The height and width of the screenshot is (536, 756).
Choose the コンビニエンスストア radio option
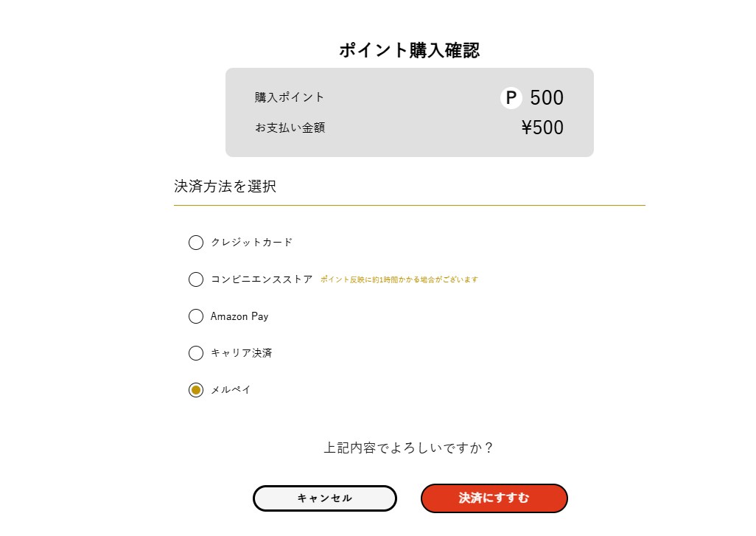point(196,279)
